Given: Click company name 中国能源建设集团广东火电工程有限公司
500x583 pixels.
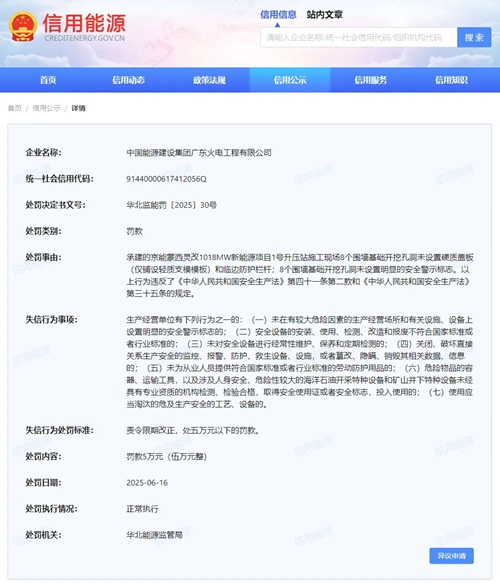Looking at the screenshot, I should (x=199, y=153).
